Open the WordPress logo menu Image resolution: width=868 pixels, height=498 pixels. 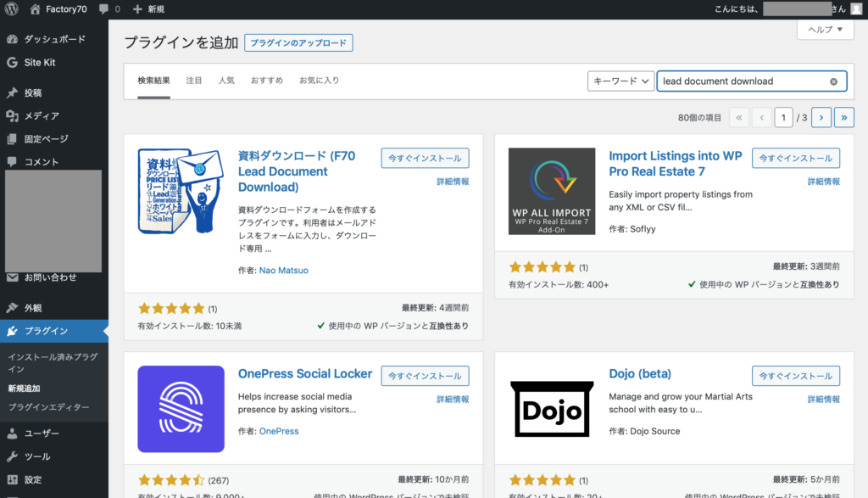[x=12, y=8]
